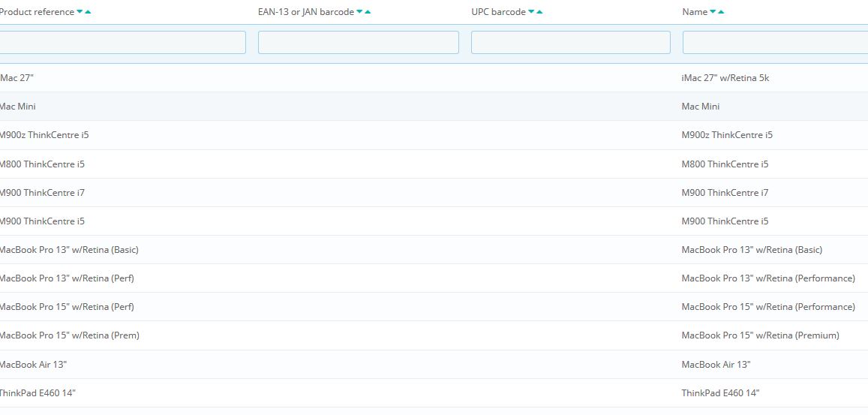Select the M900z ThinkCentre i5 name cell
The height and width of the screenshot is (415, 868).
coord(727,135)
